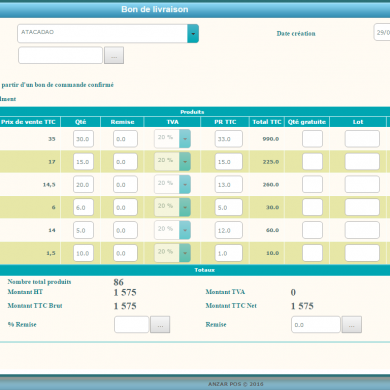Image resolution: width=390 pixels, height=390 pixels.
Task: Click the browse button under the supplier field
Action: coord(114,55)
